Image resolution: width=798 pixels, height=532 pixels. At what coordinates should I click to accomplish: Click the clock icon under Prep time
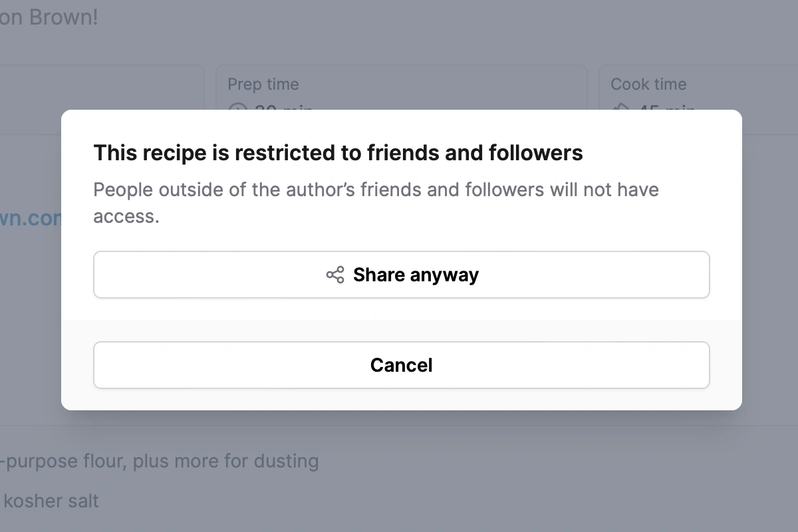(x=237, y=106)
